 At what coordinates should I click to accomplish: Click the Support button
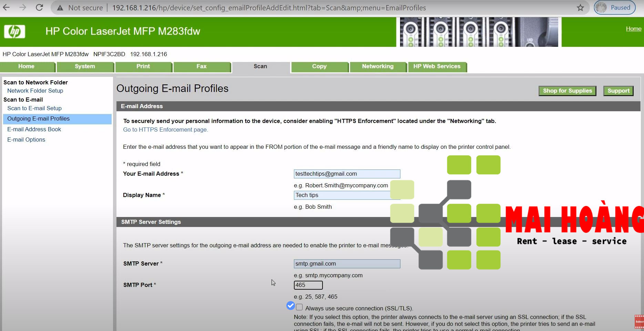(x=618, y=91)
